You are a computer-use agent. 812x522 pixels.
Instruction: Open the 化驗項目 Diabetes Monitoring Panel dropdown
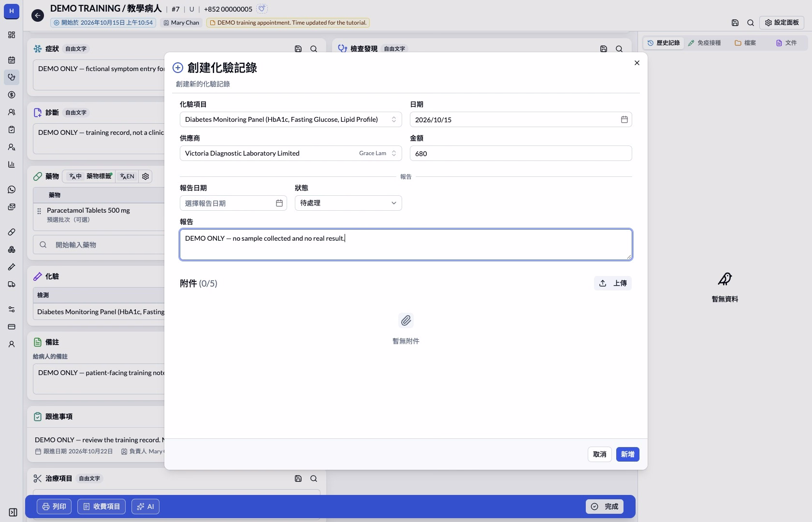pos(290,119)
